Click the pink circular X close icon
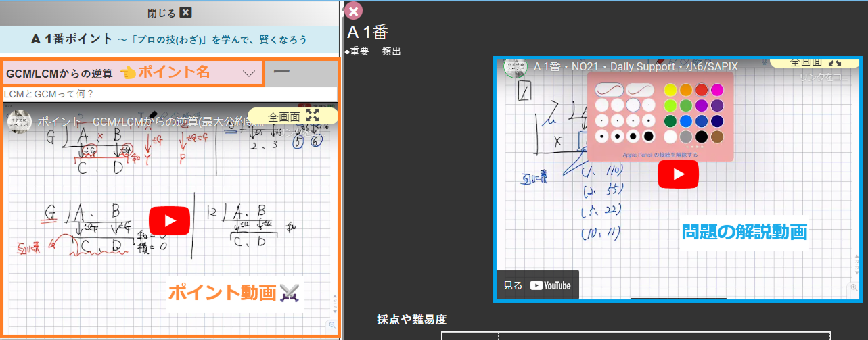This screenshot has width=868, height=340. (x=354, y=11)
